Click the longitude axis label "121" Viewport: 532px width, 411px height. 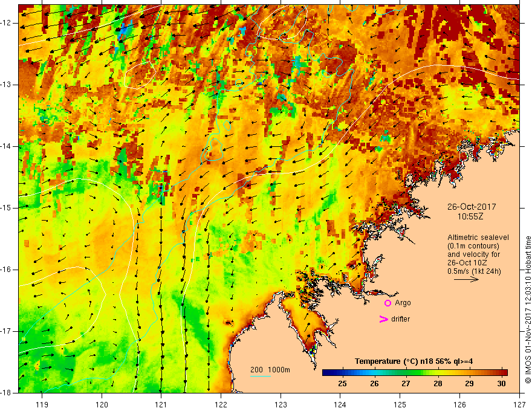[161, 404]
